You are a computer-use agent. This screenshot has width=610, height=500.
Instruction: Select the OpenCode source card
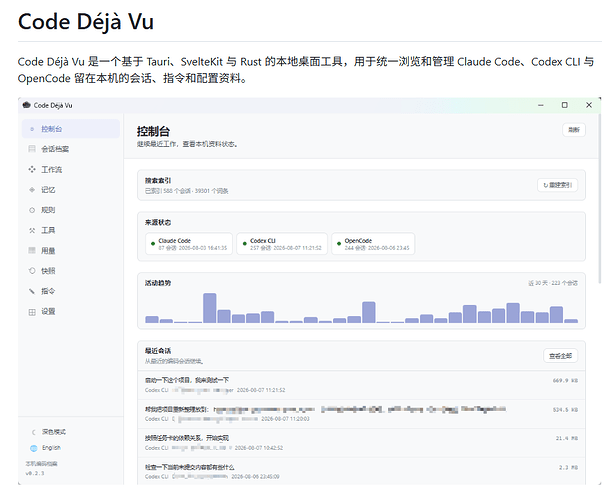click(373, 244)
